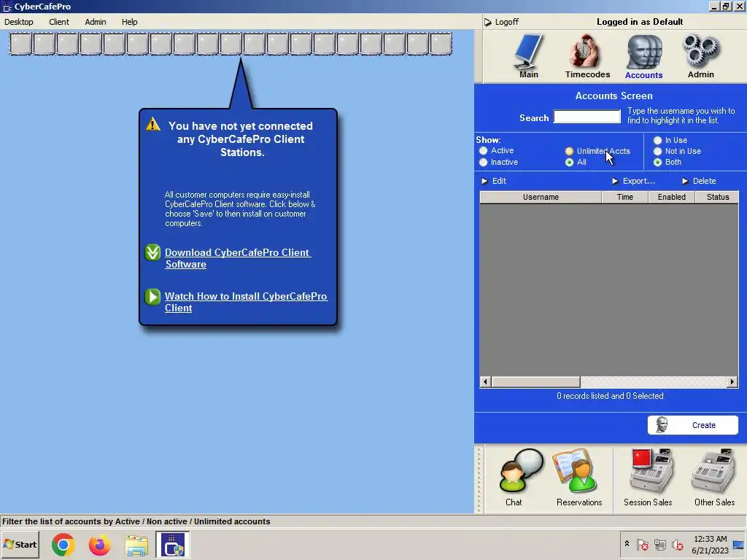Open the Desktop menu

click(19, 22)
